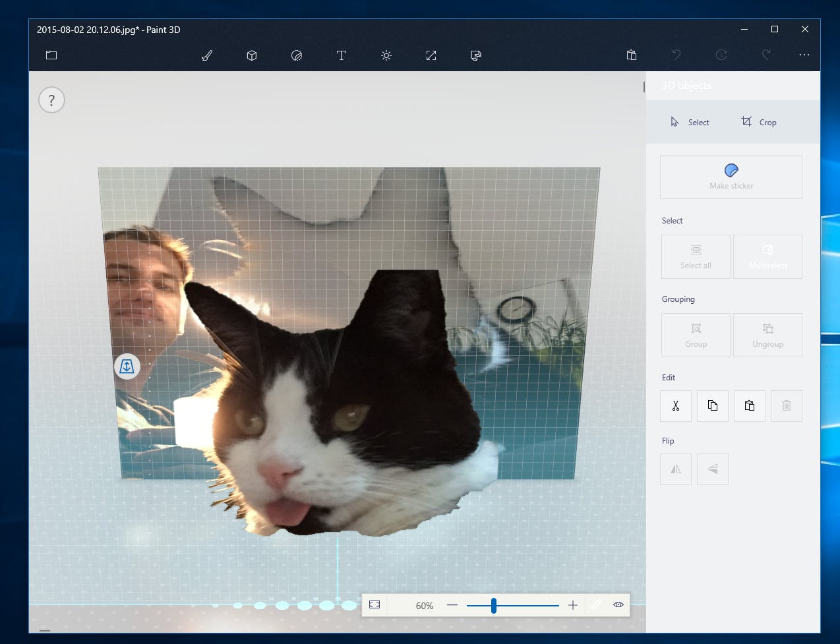Open the Canvas resize tool
The image size is (840, 644).
click(431, 55)
